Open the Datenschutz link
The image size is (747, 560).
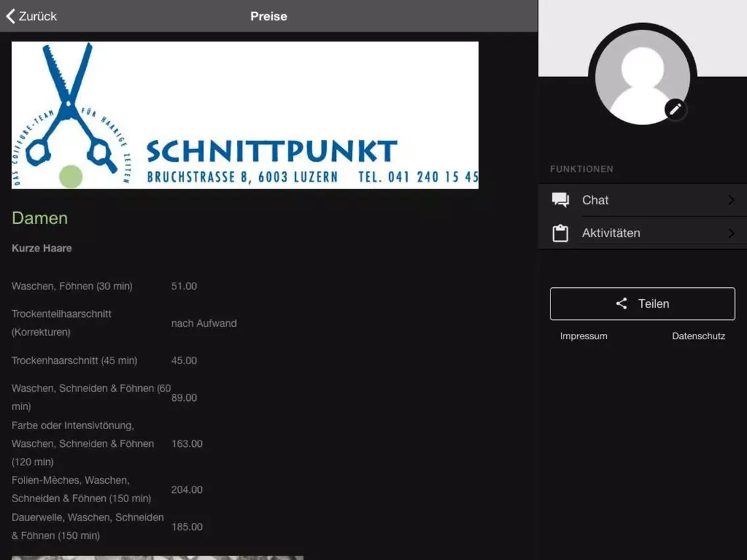click(x=698, y=336)
